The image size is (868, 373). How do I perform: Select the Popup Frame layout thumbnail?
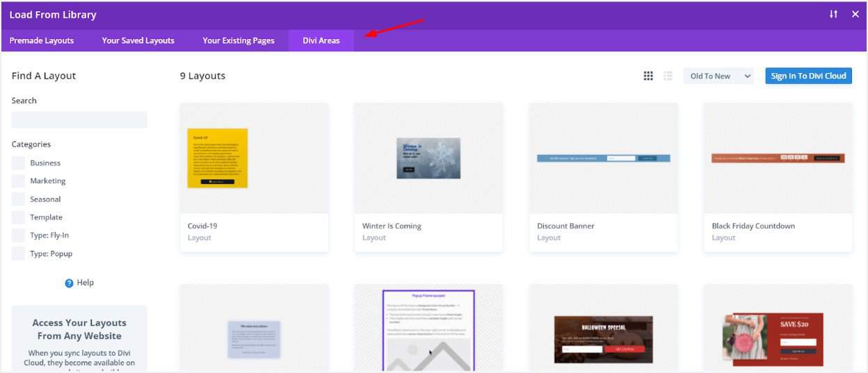point(428,328)
